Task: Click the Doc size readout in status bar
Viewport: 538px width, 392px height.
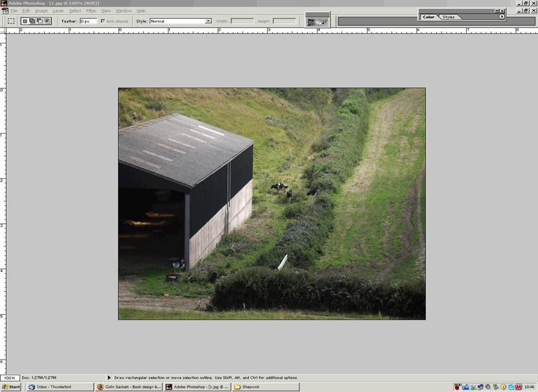Action: click(x=39, y=378)
